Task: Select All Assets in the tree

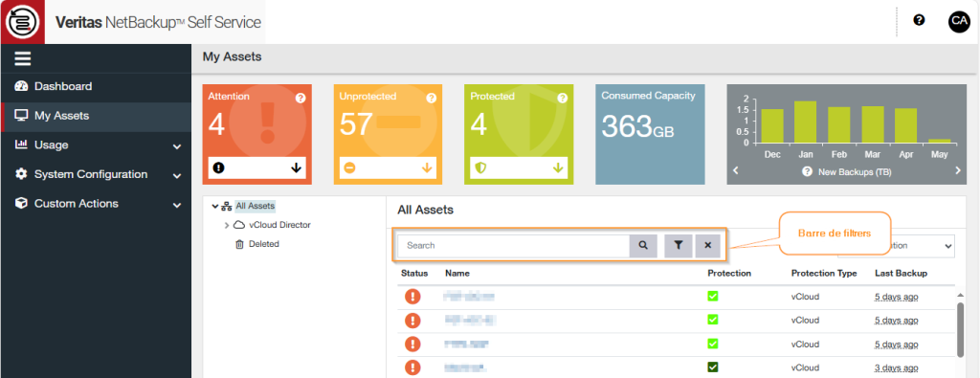Action: point(255,206)
